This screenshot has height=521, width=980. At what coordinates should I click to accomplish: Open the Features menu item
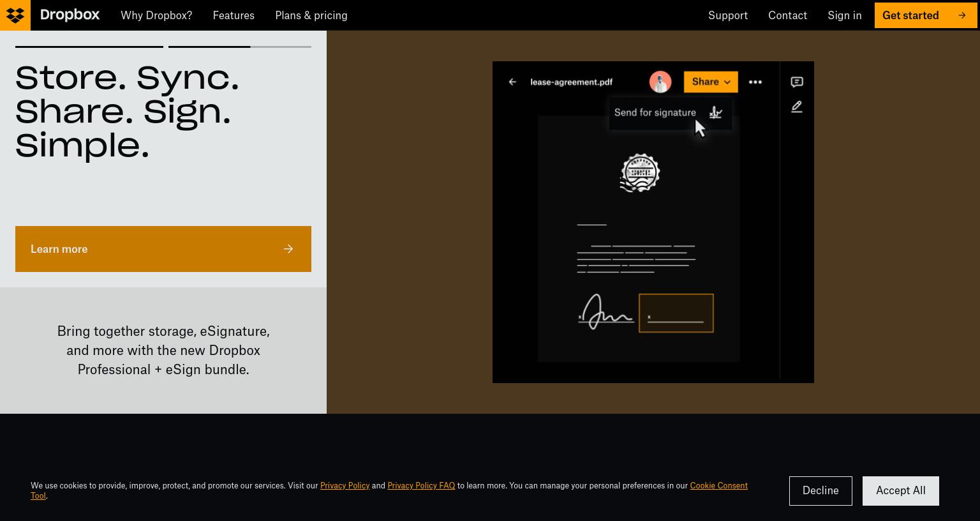coord(234,15)
